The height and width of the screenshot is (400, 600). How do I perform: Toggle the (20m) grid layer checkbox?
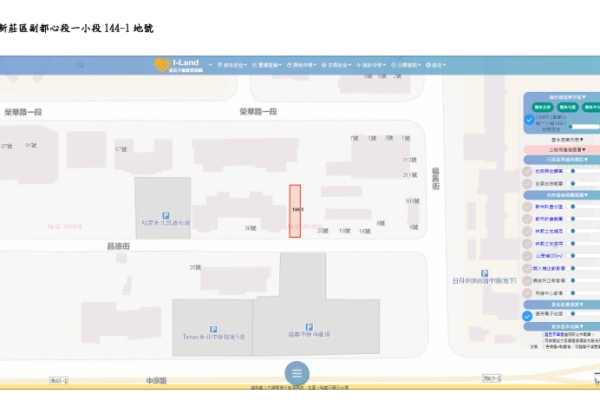(x=527, y=256)
